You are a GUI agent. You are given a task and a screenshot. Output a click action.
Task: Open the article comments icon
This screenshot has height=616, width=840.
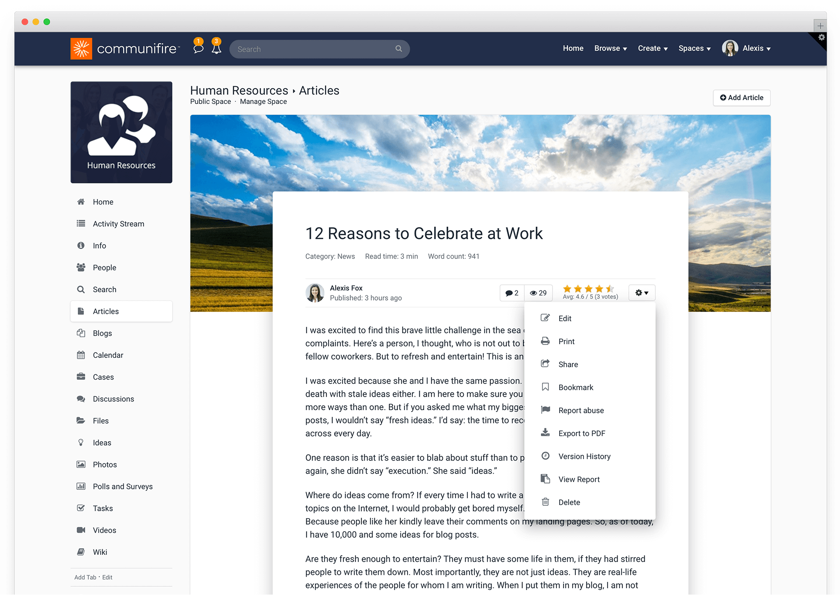(511, 293)
